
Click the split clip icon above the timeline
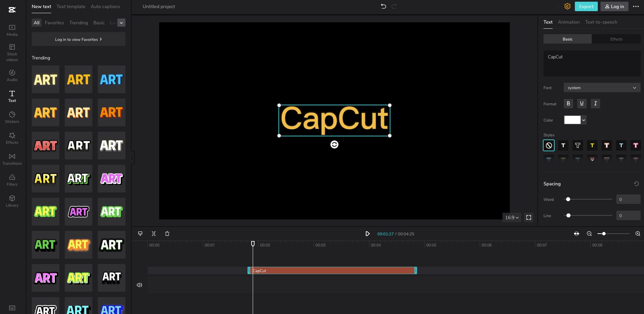coord(154,233)
